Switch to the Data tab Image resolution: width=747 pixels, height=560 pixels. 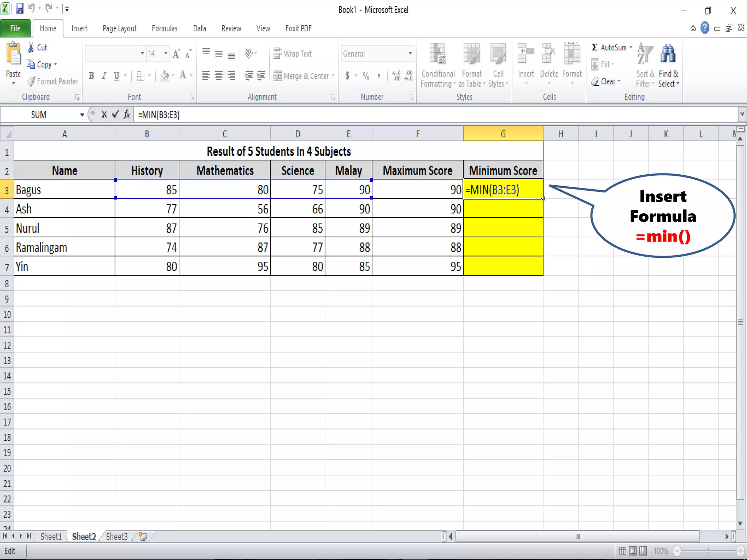(x=200, y=28)
